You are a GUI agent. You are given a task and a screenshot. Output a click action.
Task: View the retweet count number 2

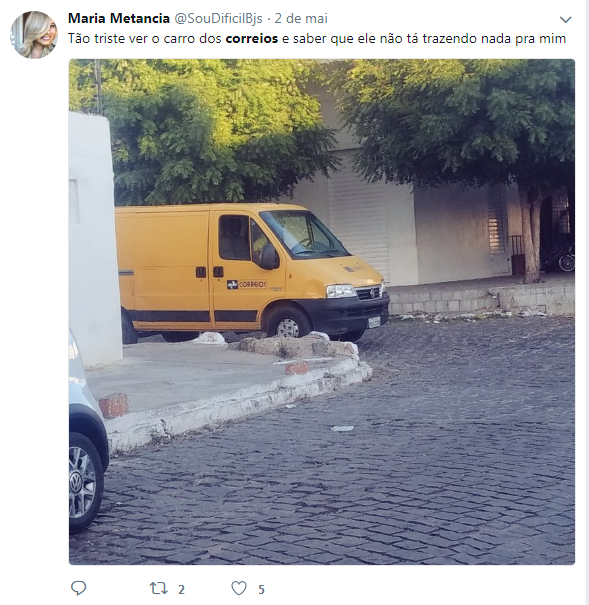(181, 590)
